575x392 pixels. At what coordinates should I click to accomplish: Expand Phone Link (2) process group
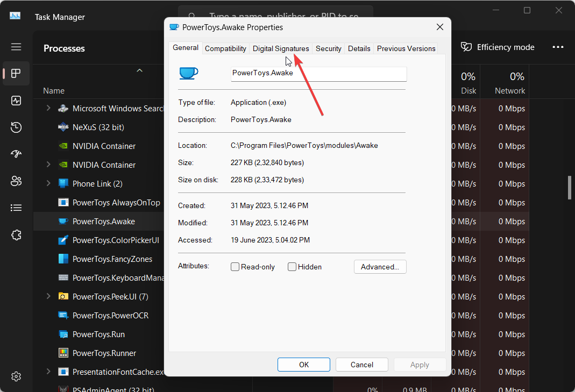[48, 183]
